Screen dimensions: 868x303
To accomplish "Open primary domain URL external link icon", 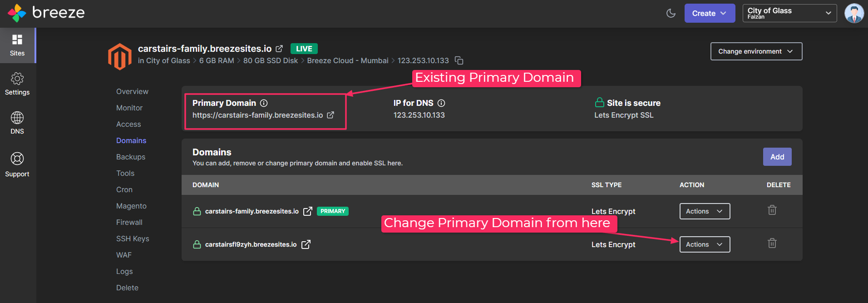I will (330, 115).
